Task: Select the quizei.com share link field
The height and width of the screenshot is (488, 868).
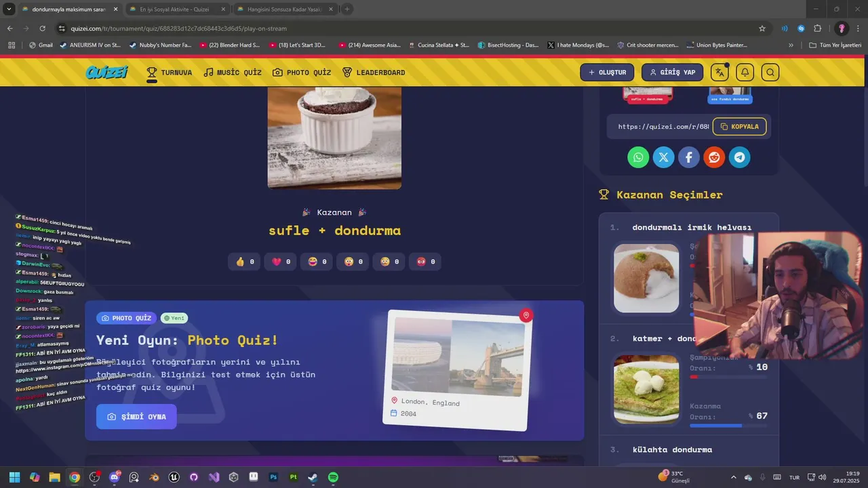Action: [x=663, y=127]
